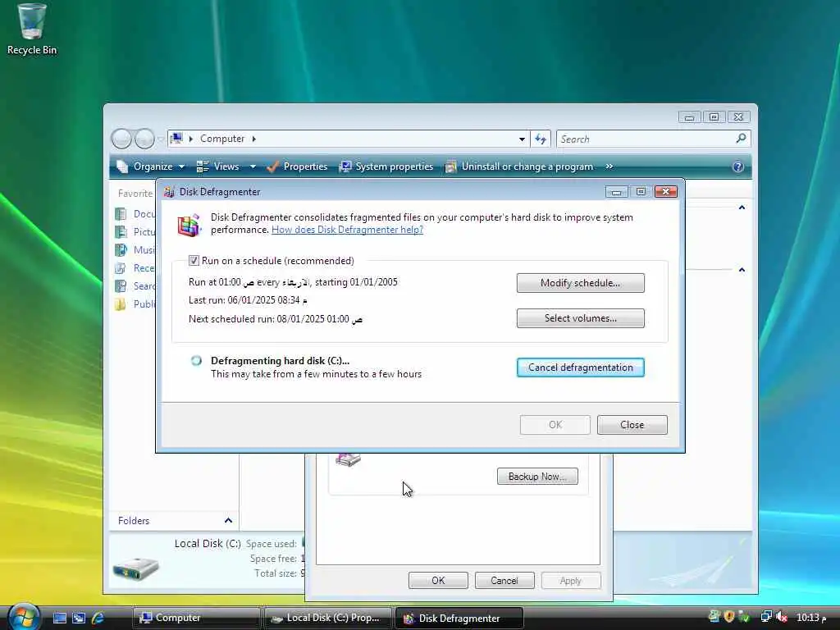The width and height of the screenshot is (840, 630).
Task: Expand the address bar history dropdown
Action: [522, 139]
